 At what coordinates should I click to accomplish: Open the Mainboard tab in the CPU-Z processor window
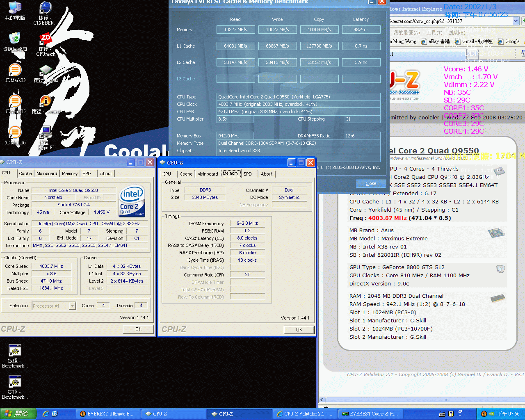(47, 173)
